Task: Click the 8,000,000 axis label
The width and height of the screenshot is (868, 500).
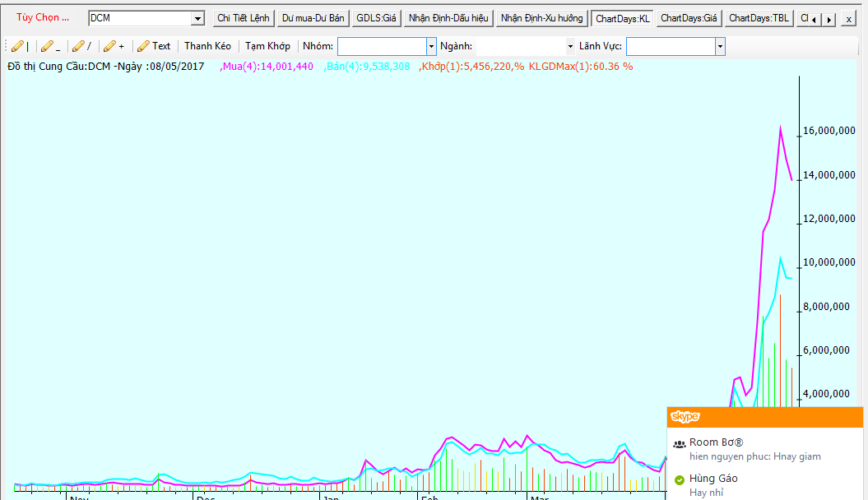Action: 826,307
